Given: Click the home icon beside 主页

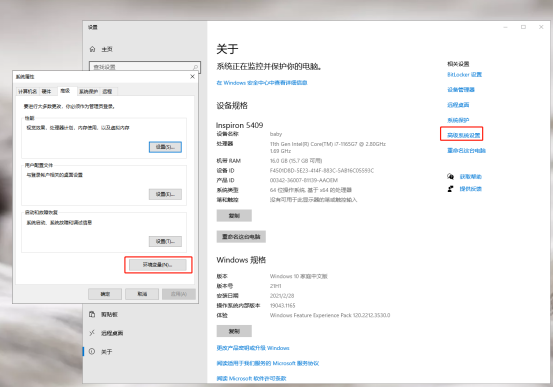Looking at the screenshot, I should click(93, 49).
